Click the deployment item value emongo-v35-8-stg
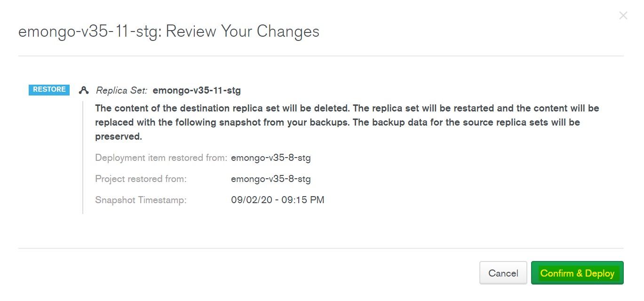The width and height of the screenshot is (644, 301). click(270, 158)
